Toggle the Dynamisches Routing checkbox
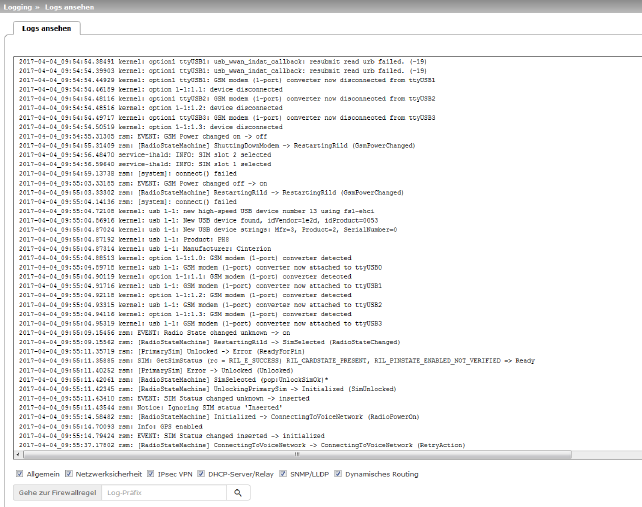This screenshot has height=507, width=642. pyautogui.click(x=338, y=473)
